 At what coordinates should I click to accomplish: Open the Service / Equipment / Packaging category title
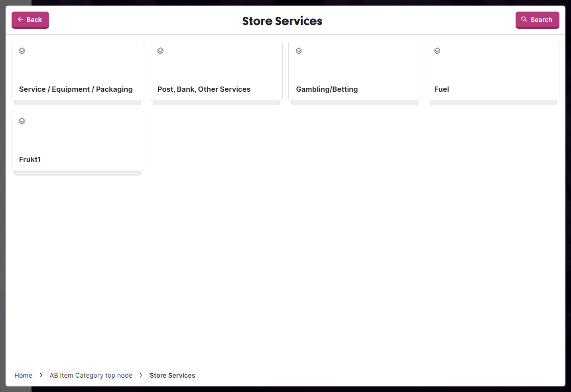click(x=76, y=89)
